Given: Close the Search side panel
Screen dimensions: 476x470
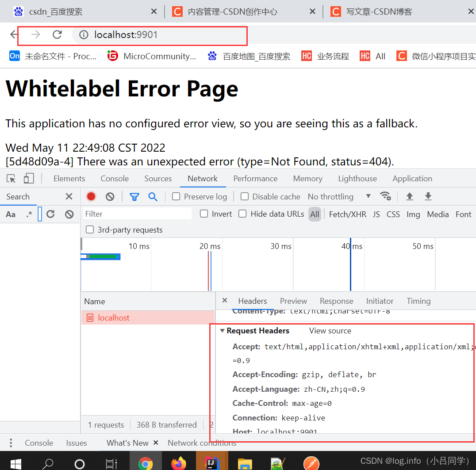Looking at the screenshot, I should 69,197.
